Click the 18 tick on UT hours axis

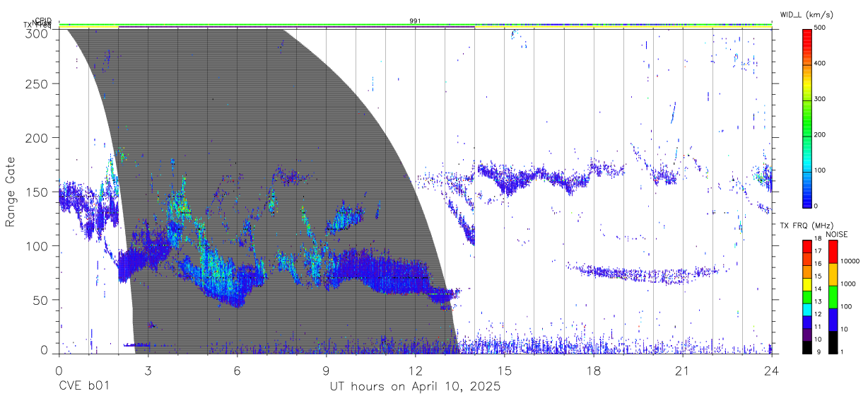click(x=594, y=371)
